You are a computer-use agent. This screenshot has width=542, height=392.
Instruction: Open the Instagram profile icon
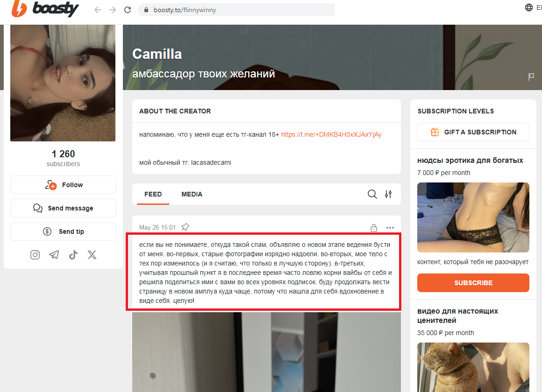tap(35, 255)
